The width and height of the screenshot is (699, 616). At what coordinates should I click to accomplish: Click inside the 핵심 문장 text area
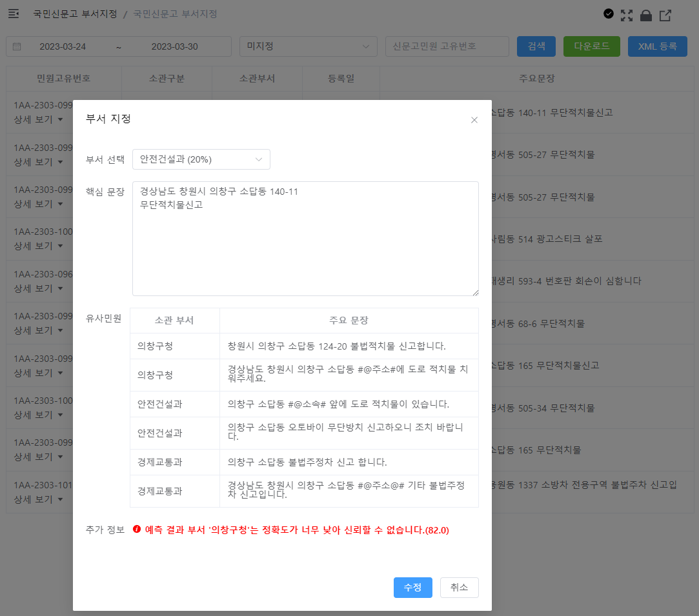(305, 239)
